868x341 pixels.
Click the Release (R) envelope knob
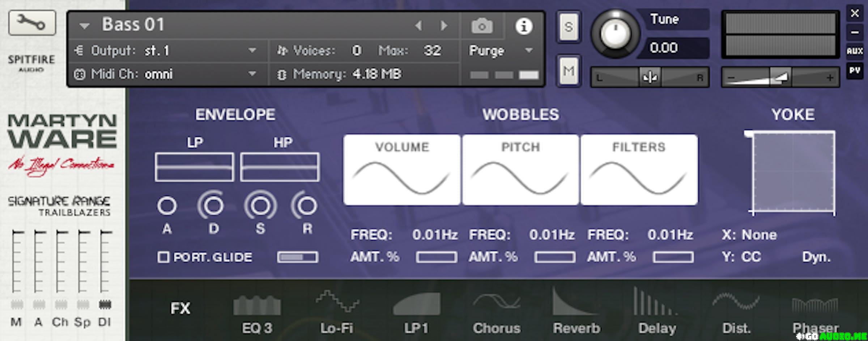pos(306,206)
